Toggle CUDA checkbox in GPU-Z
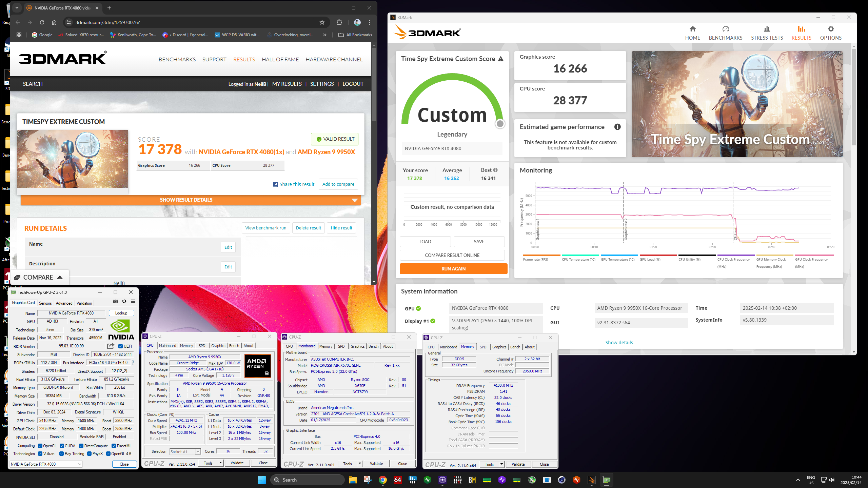The image size is (868, 488). (62, 446)
